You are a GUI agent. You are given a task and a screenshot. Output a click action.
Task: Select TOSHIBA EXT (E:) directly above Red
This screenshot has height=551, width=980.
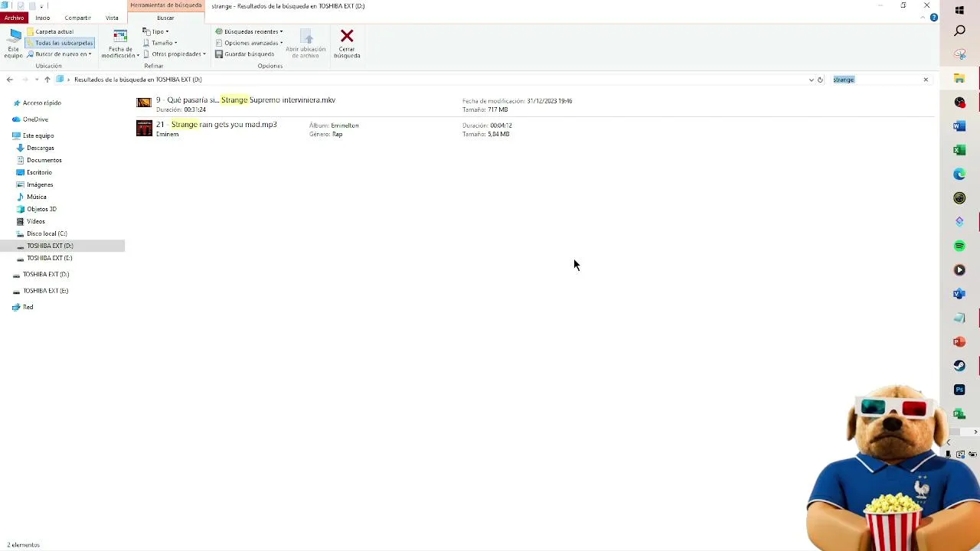pos(45,291)
